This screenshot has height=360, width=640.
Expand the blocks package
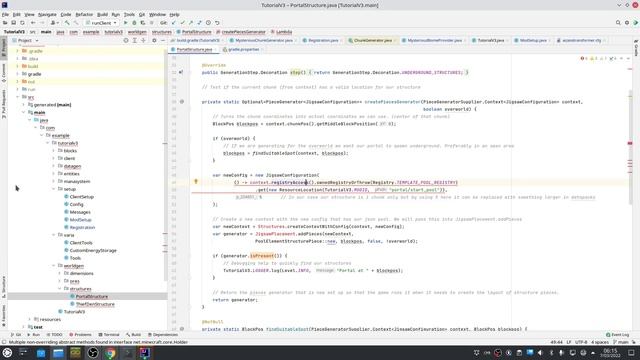pos(53,151)
